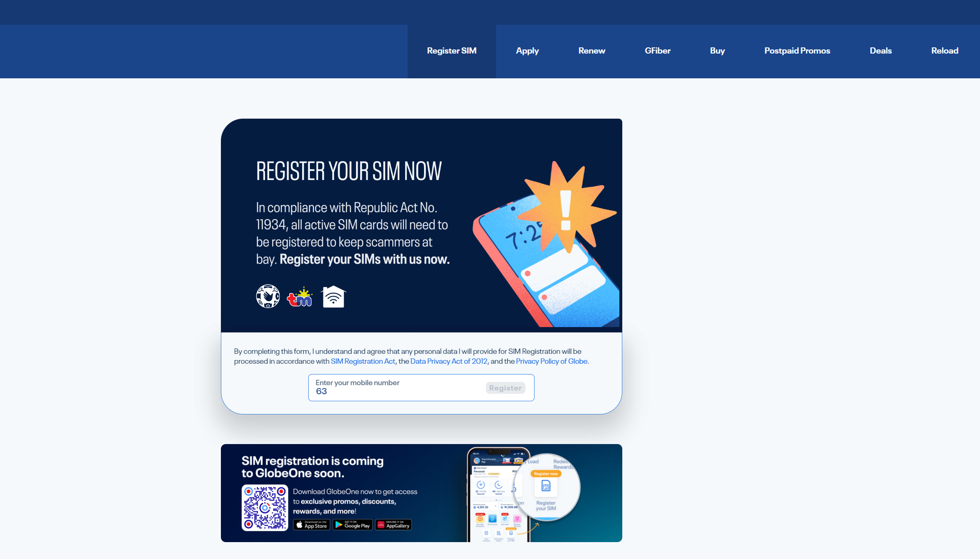The width and height of the screenshot is (980, 559).
Task: Click the Apply navigation menu item
Action: 527,50
